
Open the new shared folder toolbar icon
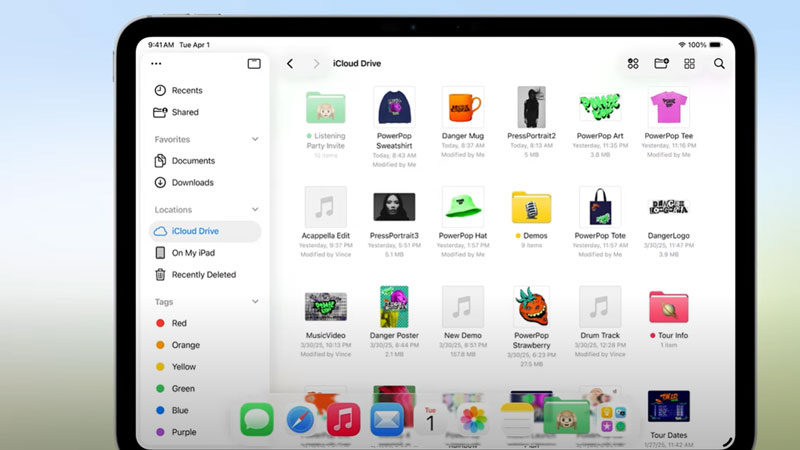[x=661, y=63]
